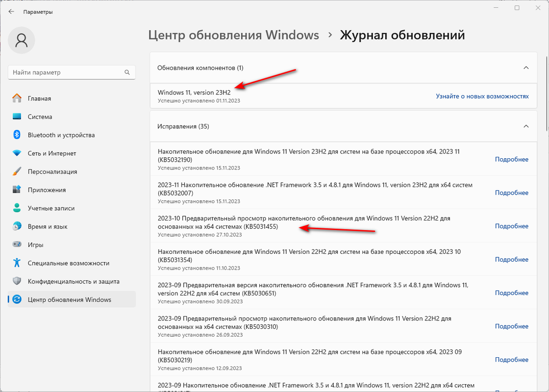
Task: Click the vertical scrollbar thumb
Action: tap(547, 93)
